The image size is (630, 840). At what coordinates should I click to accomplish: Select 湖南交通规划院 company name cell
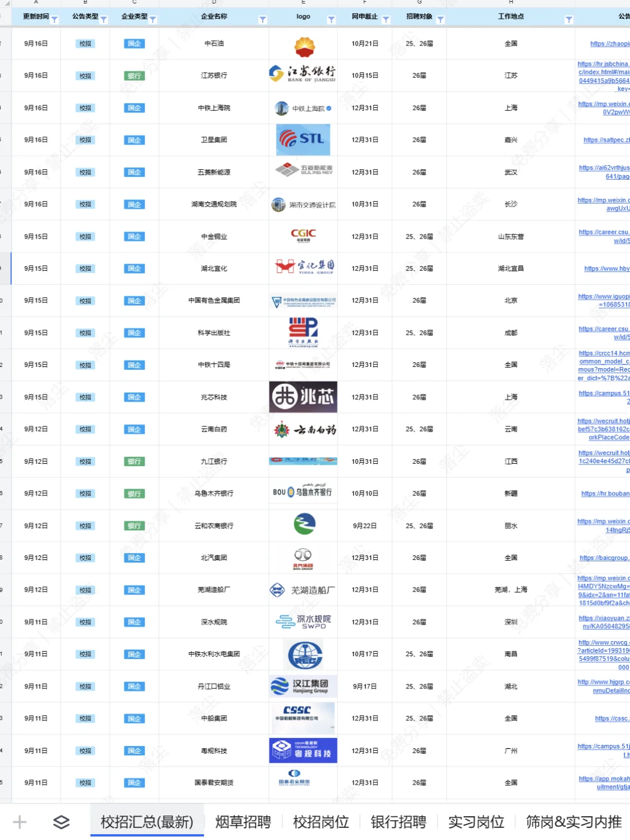[214, 204]
